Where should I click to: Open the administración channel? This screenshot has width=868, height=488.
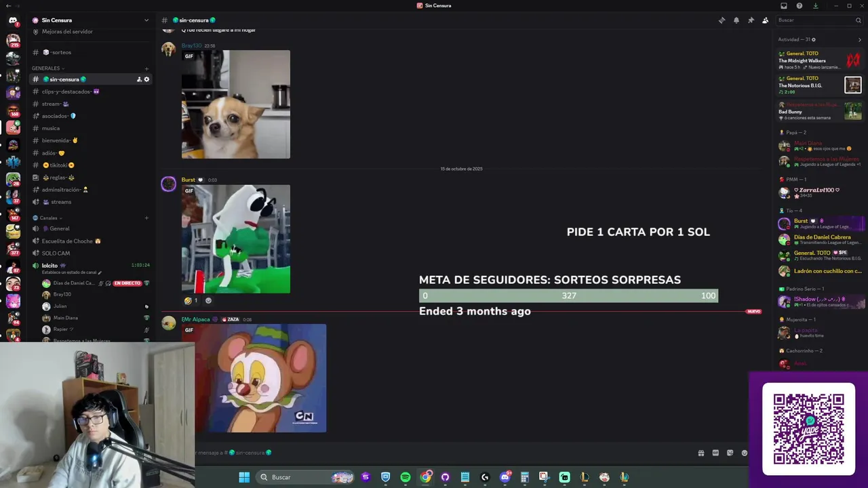(90, 190)
